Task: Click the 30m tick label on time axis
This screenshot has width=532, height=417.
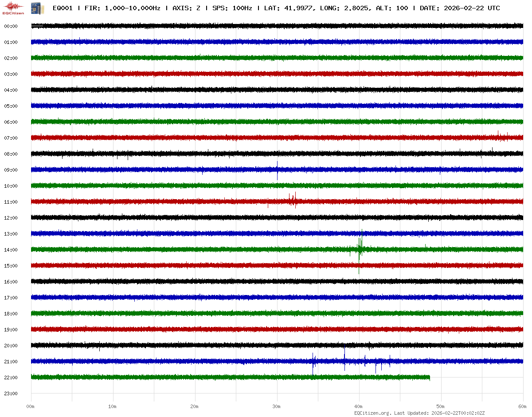Action: [277, 406]
